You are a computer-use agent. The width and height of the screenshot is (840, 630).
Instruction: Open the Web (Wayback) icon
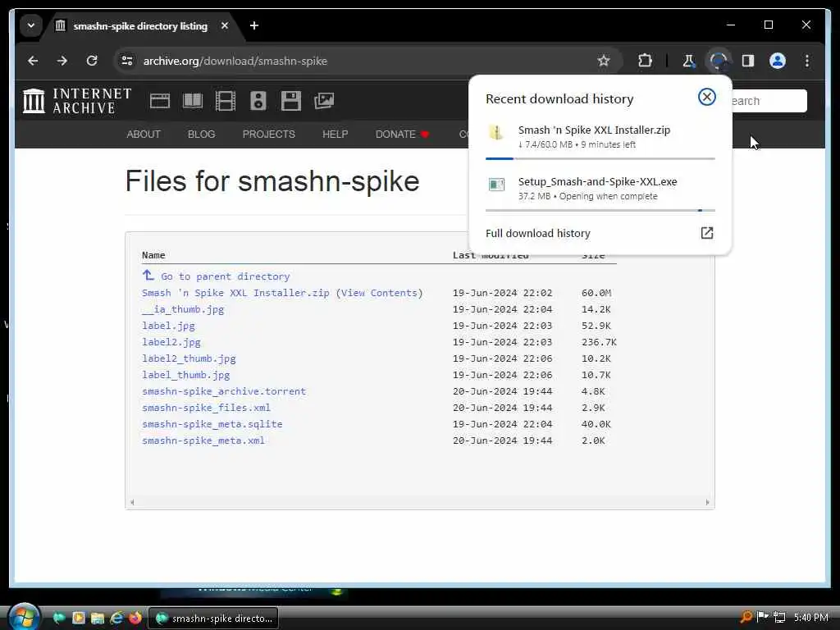[160, 101]
